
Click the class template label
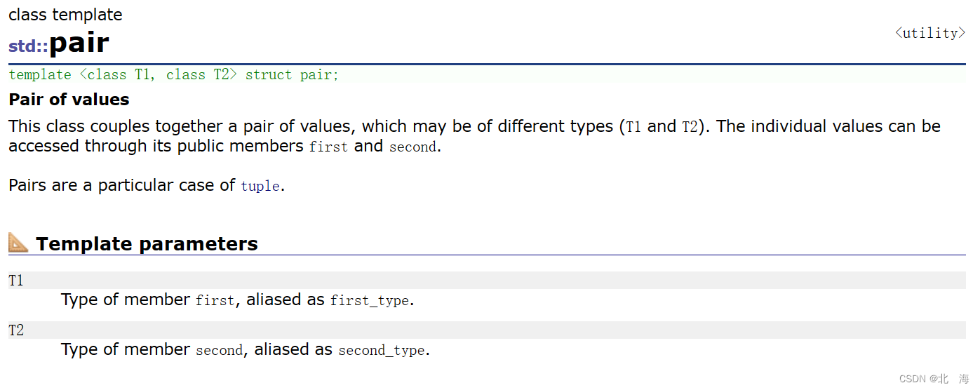[65, 15]
